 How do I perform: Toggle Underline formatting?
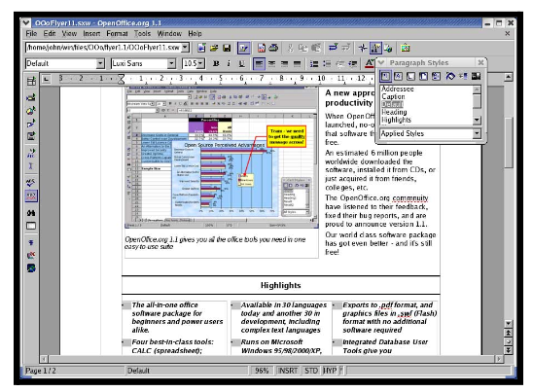tap(241, 63)
